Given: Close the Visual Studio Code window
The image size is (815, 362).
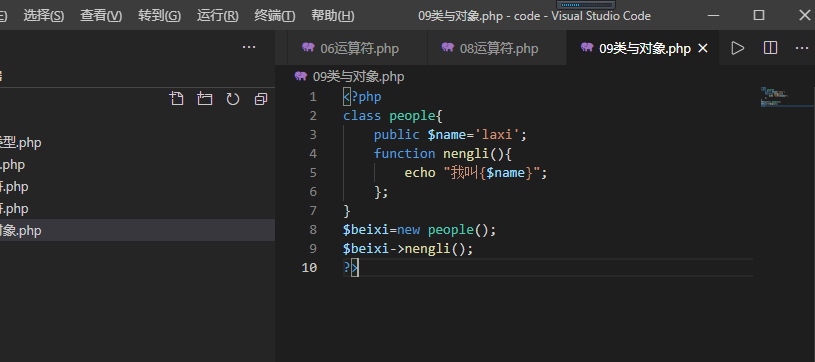Looking at the screenshot, I should [x=804, y=15].
